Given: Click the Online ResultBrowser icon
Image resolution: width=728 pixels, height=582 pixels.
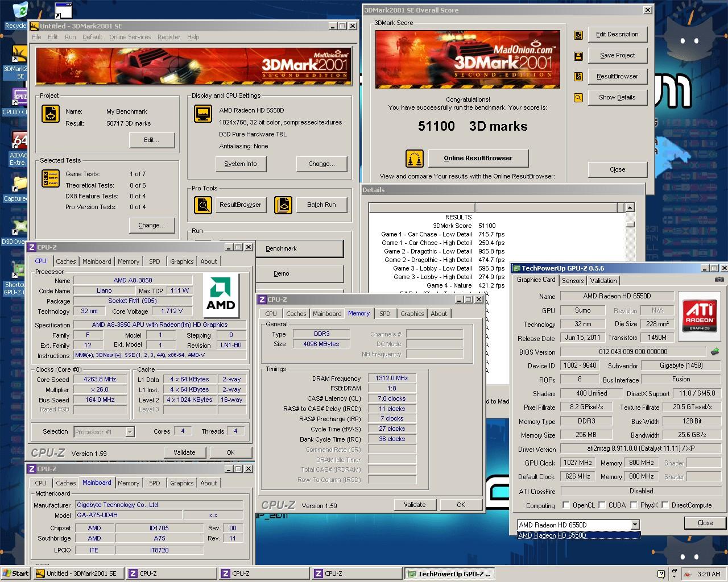Looking at the screenshot, I should tap(415, 159).
